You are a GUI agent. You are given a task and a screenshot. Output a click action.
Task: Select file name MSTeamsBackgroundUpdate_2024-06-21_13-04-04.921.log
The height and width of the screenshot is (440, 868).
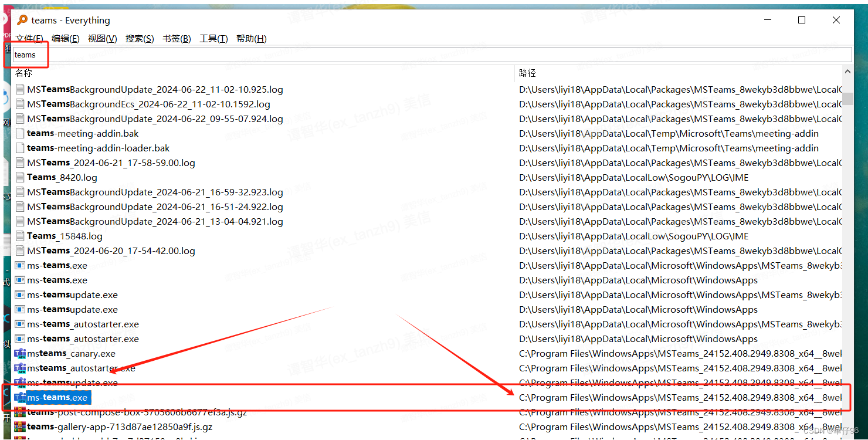tap(155, 222)
